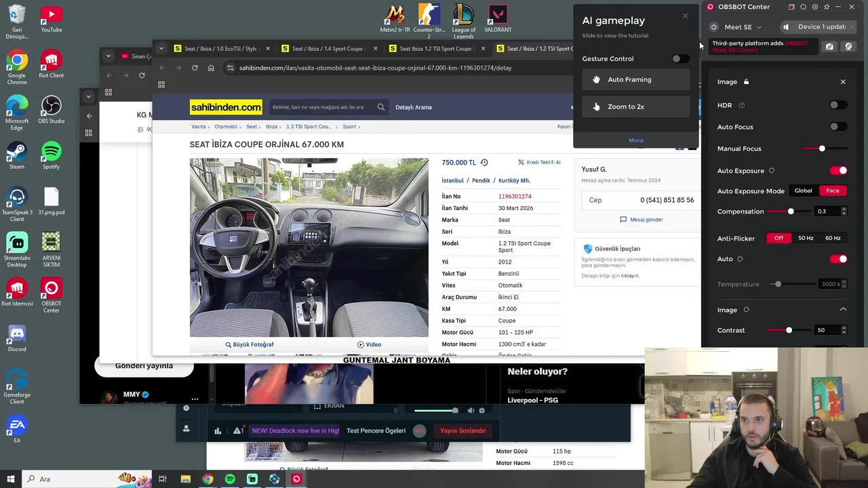This screenshot has height=488, width=868.
Task: Switch to Seat Ibiza 1.4 Sport Coupe tab
Action: coord(330,49)
